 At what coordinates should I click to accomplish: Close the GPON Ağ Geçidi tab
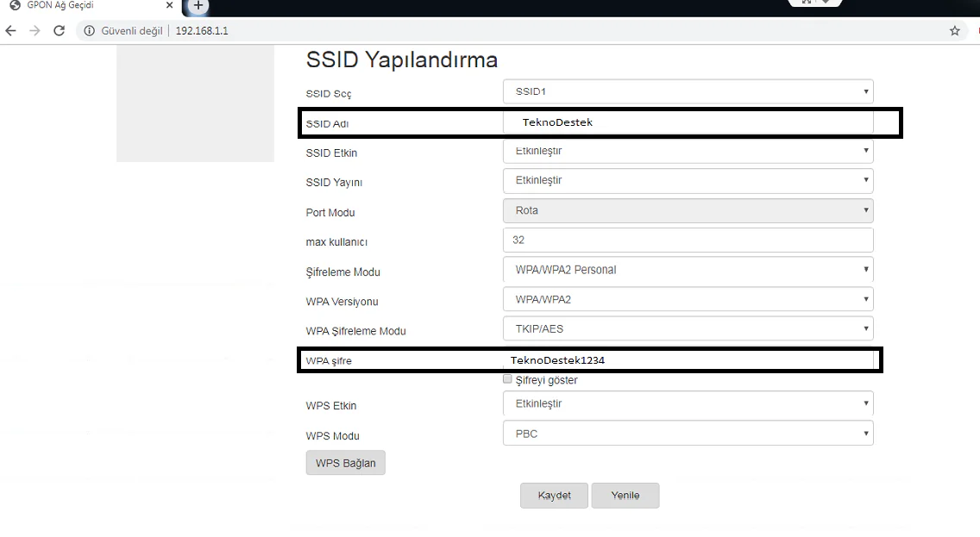point(169,5)
